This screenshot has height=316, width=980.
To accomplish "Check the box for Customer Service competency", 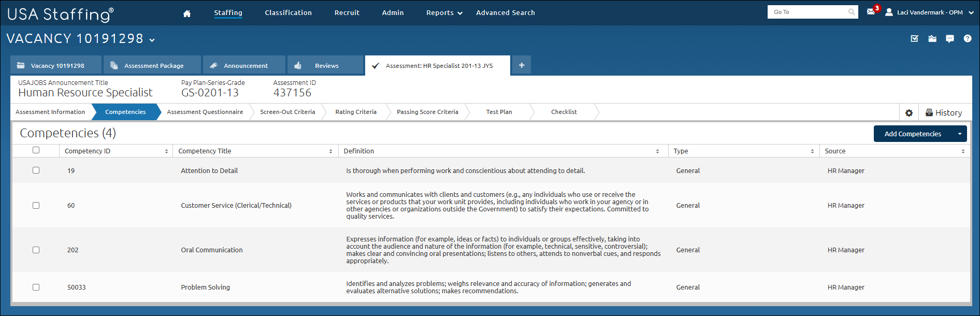I will coord(36,205).
